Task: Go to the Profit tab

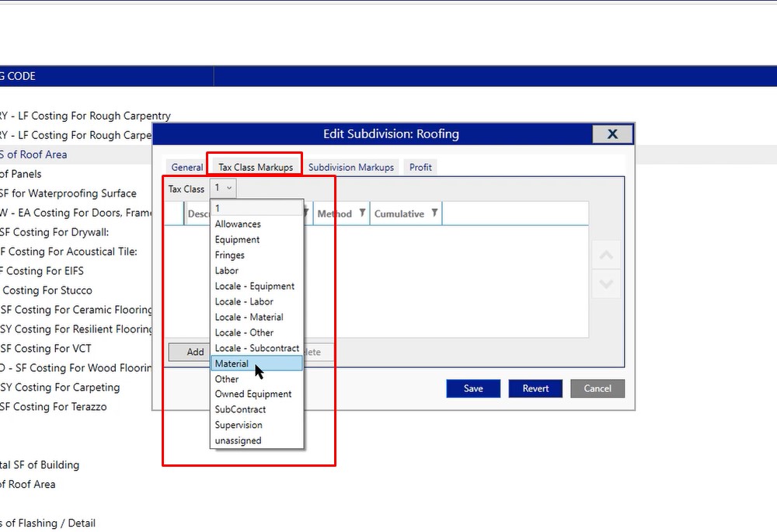Action: 420,167
